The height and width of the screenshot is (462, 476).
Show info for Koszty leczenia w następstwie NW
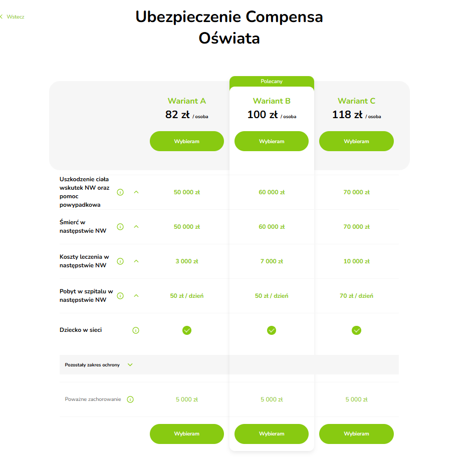click(x=120, y=261)
